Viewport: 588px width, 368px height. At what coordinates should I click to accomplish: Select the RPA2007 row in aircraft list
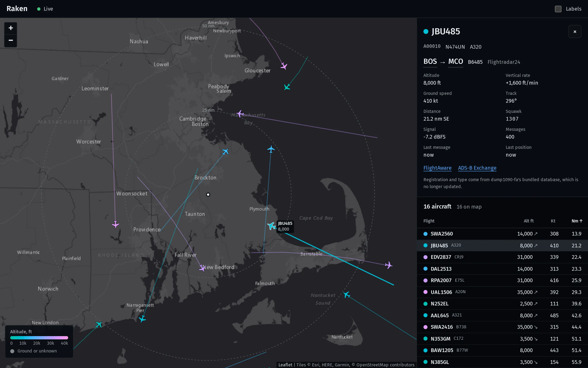(502, 280)
